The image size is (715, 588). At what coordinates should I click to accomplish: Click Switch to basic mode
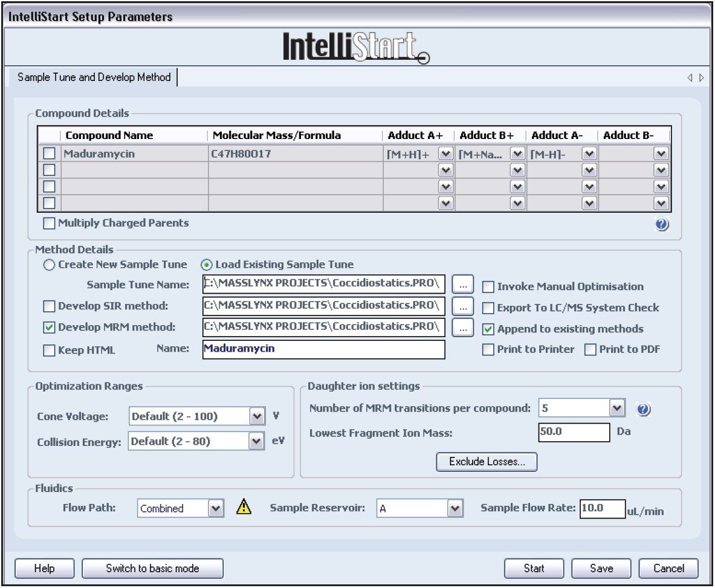pyautogui.click(x=152, y=569)
